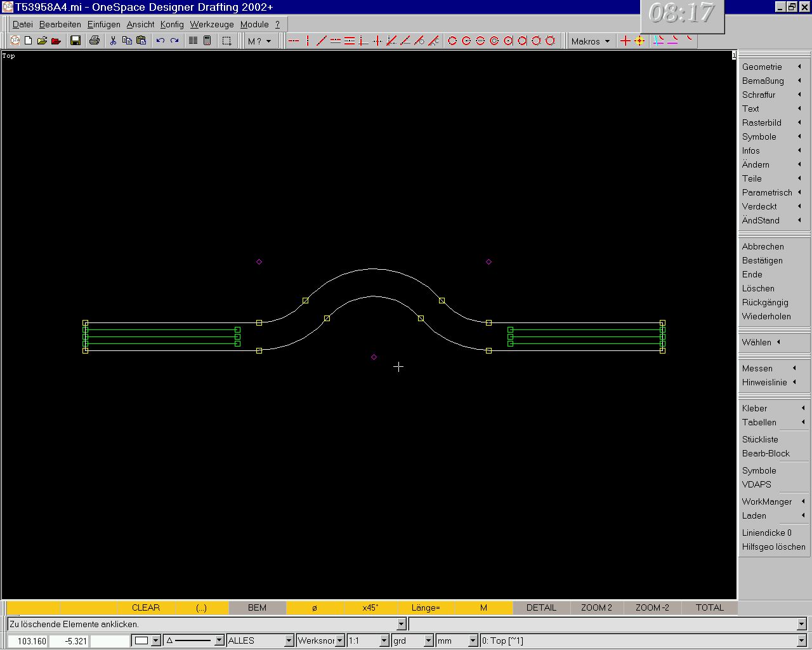Click the CLEAR button in bottom bar

(x=146, y=607)
